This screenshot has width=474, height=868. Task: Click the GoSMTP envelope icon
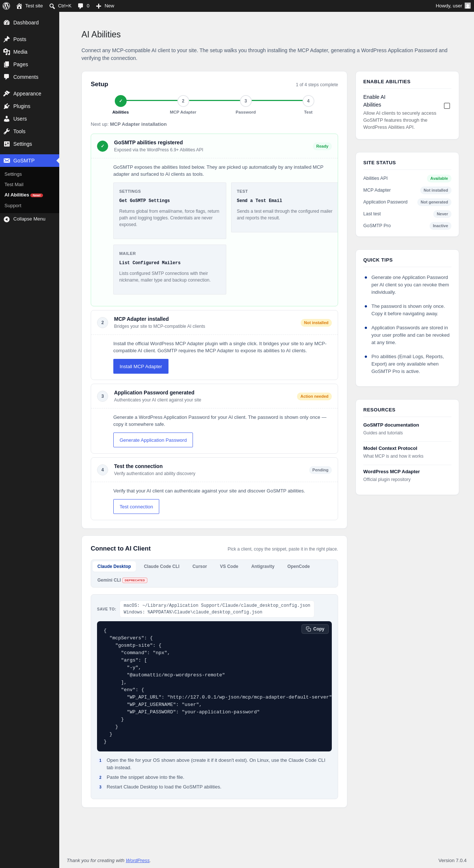[7, 161]
